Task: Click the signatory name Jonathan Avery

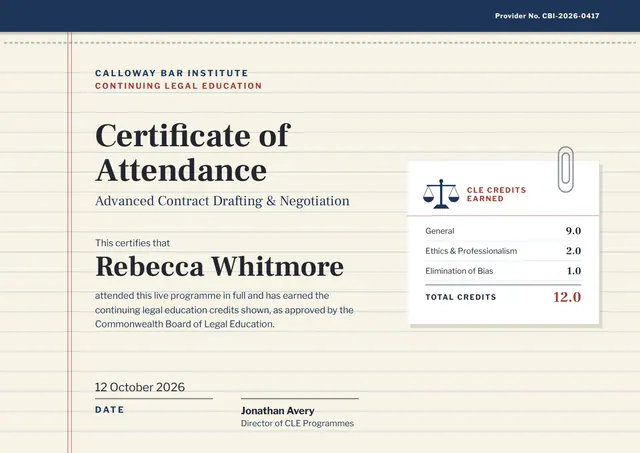Action: tap(278, 411)
